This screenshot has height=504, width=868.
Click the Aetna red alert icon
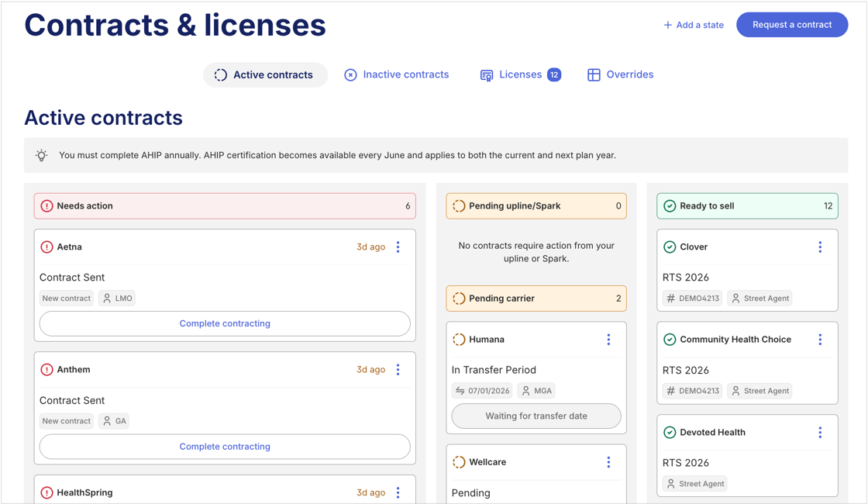(47, 247)
